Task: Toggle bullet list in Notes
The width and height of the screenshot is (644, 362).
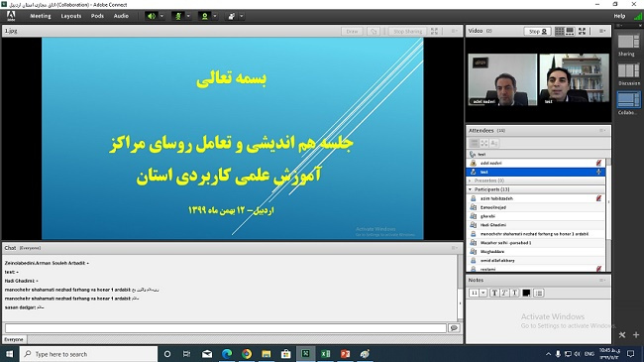Action: click(x=539, y=293)
